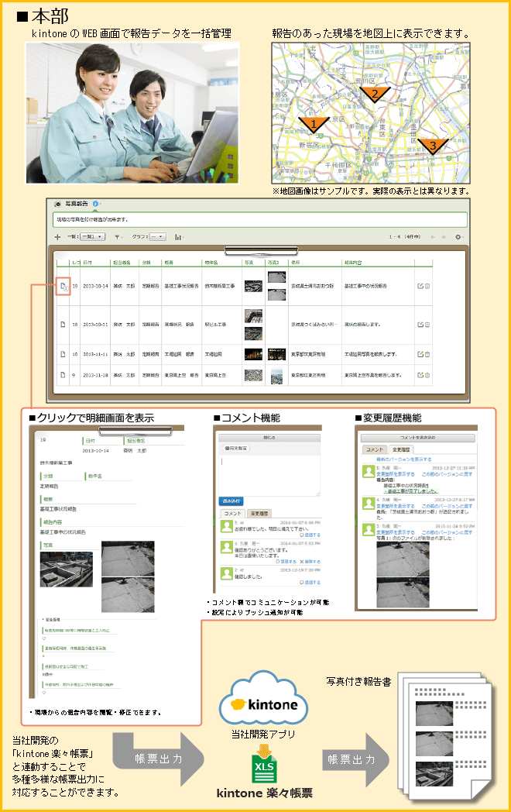
Task: Switch to コメント tab in comment panel
Action: coord(232,513)
